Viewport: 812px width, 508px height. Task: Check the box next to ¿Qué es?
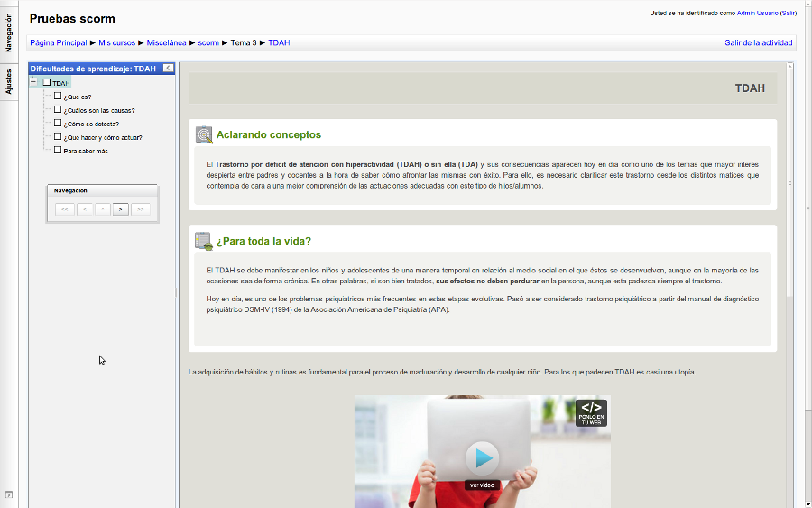58,96
